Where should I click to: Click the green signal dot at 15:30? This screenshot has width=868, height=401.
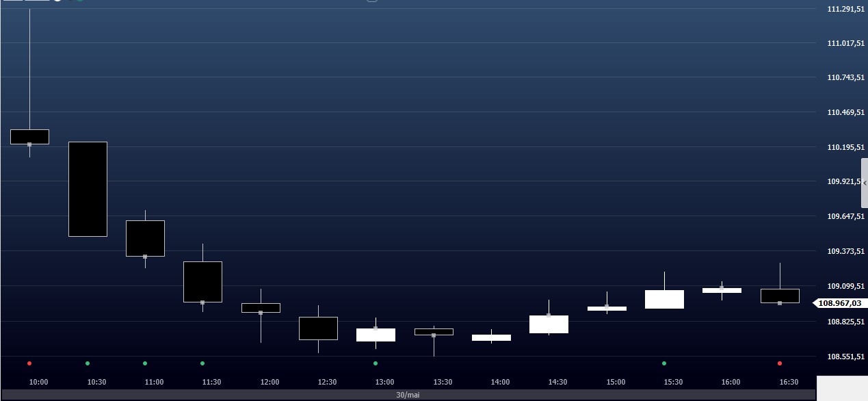coord(664,363)
